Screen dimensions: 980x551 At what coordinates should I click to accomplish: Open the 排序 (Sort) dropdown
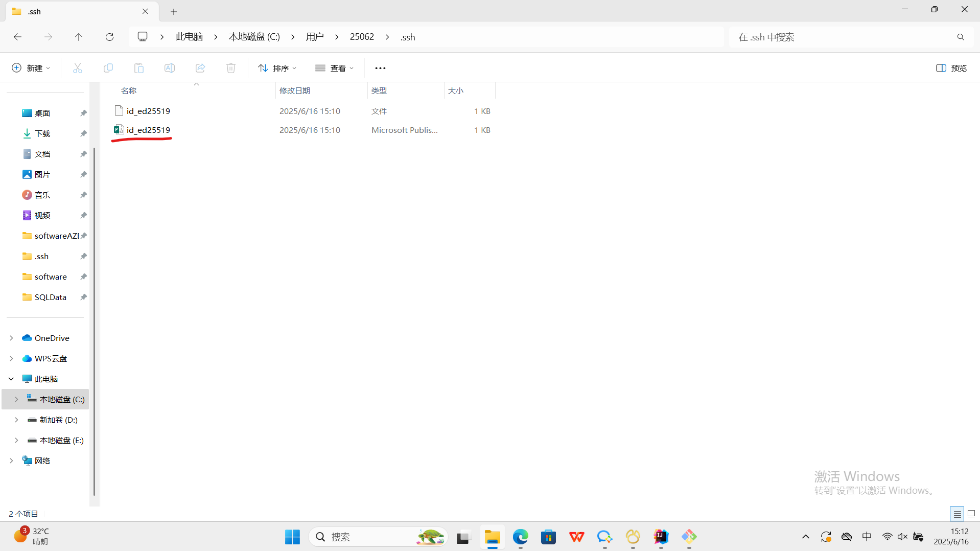click(x=277, y=67)
